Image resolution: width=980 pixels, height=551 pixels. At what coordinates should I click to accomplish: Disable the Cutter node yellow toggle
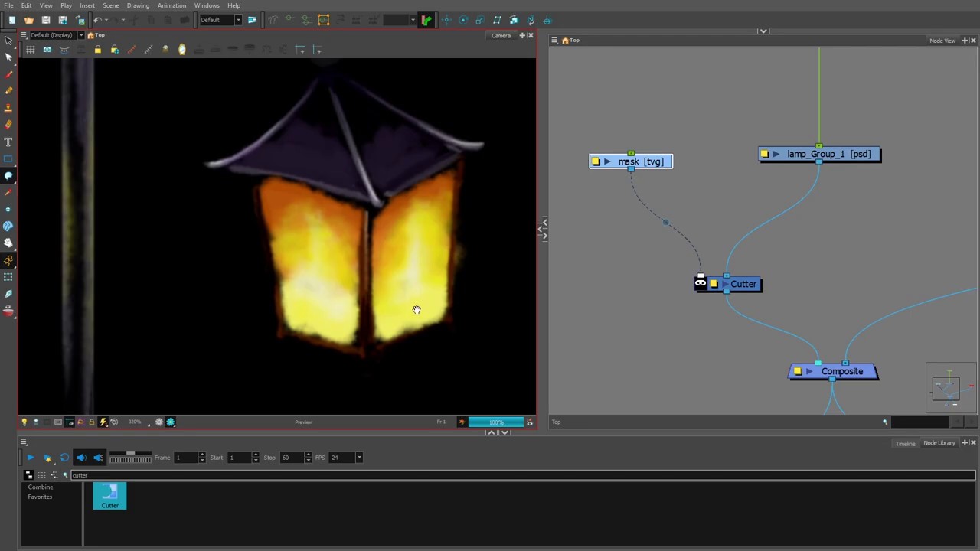(714, 284)
